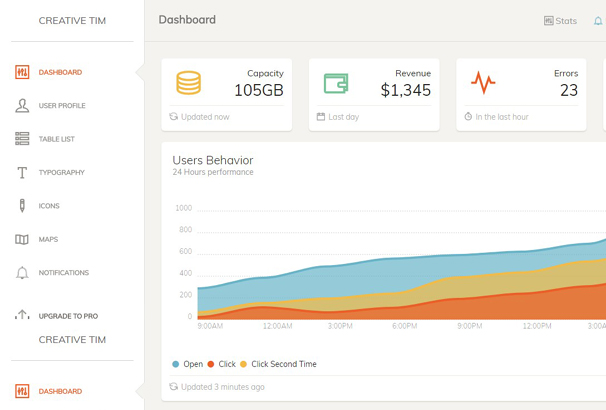
Task: Click the yellow database icon on Capacity card
Action: (189, 83)
